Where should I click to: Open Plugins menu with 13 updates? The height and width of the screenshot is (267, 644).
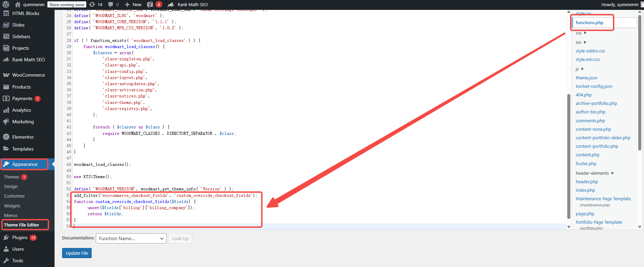tap(20, 237)
